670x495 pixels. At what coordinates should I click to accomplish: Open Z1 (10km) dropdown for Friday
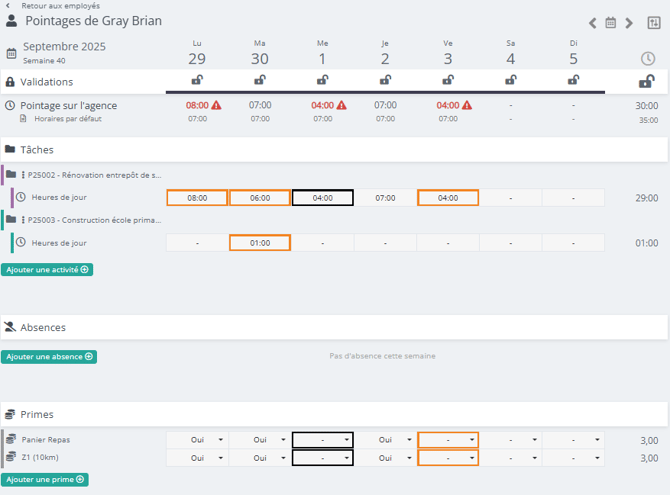pyautogui.click(x=448, y=457)
